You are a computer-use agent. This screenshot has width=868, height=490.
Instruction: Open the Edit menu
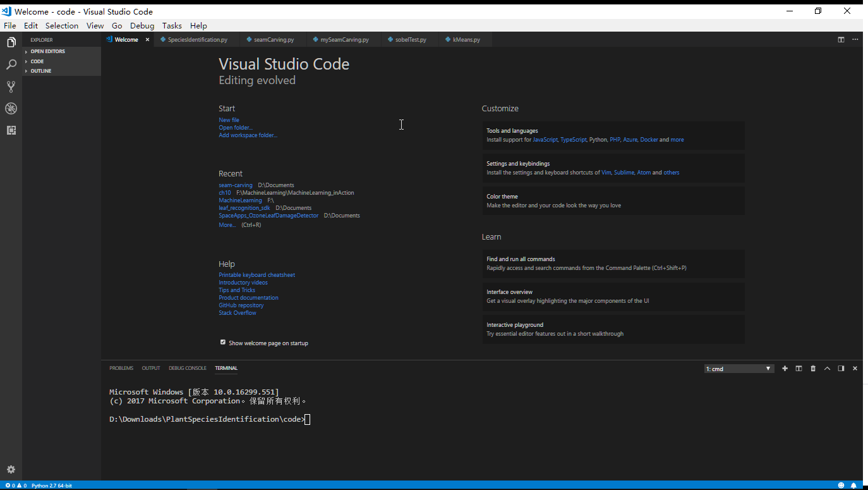[x=31, y=26]
